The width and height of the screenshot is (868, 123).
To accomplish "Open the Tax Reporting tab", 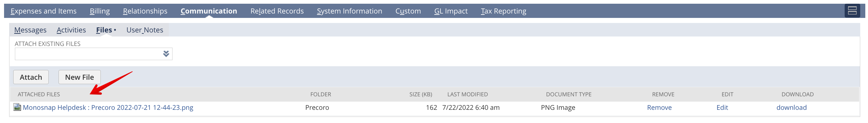I will [503, 11].
